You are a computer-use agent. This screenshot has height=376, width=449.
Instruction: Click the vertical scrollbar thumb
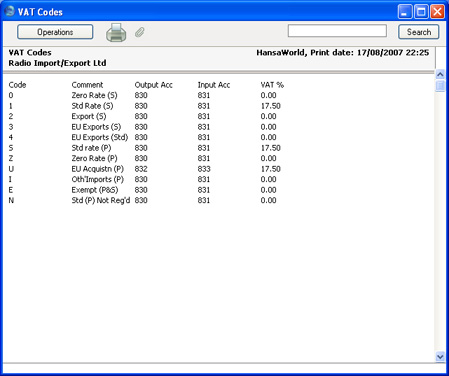tap(440, 86)
